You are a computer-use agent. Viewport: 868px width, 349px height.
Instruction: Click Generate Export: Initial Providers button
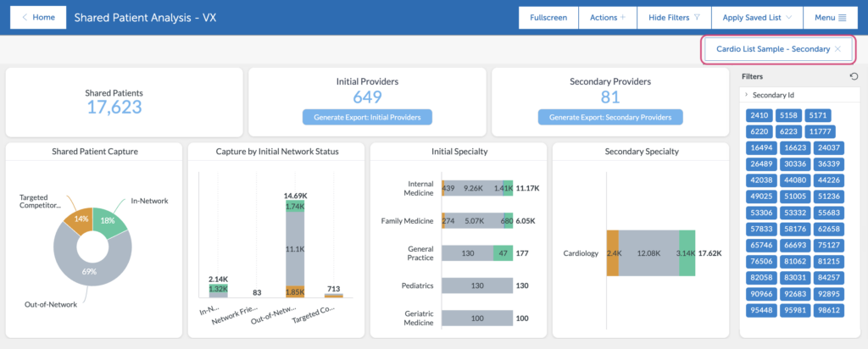[x=367, y=117]
